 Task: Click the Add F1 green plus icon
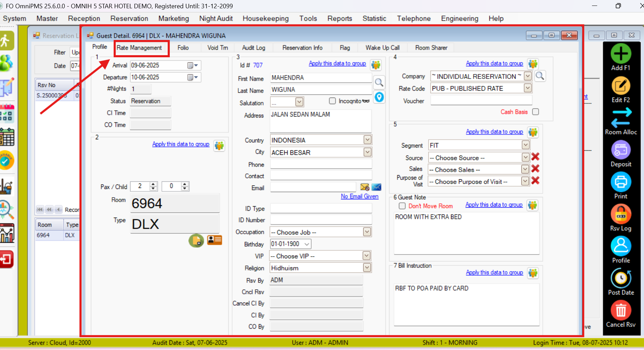[621, 53]
